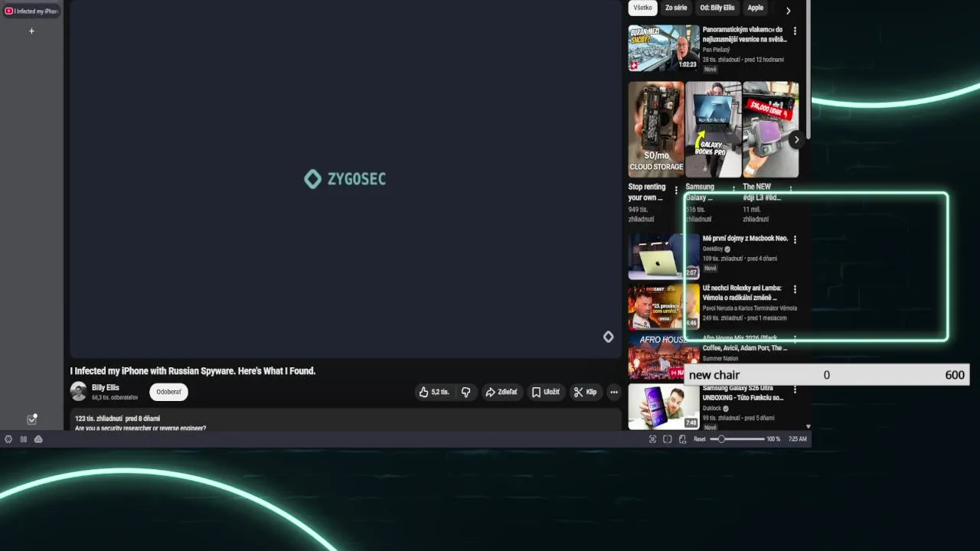Subscribe using the Odoberať button
Screen dimensions: 980x551
pos(168,392)
